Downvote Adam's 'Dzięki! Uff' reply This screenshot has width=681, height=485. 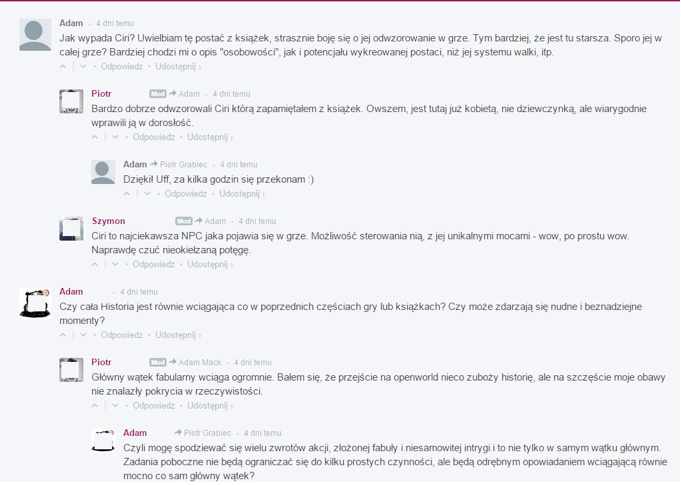pos(147,194)
